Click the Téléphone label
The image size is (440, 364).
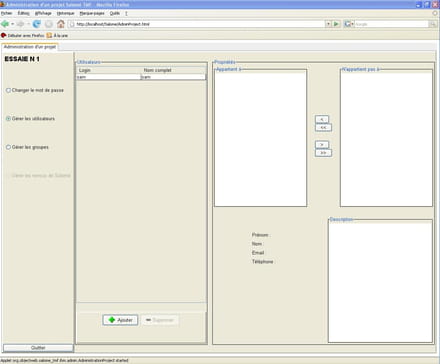(x=263, y=262)
